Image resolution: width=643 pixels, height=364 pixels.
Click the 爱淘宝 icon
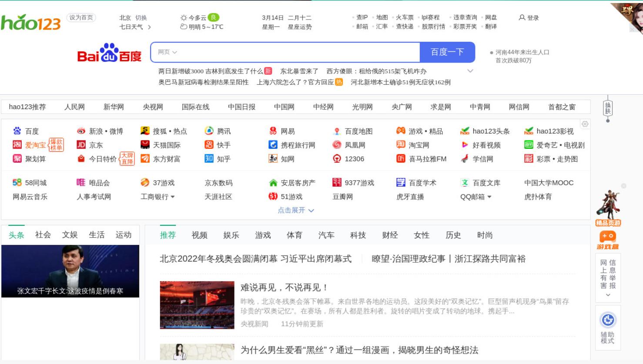(17, 145)
